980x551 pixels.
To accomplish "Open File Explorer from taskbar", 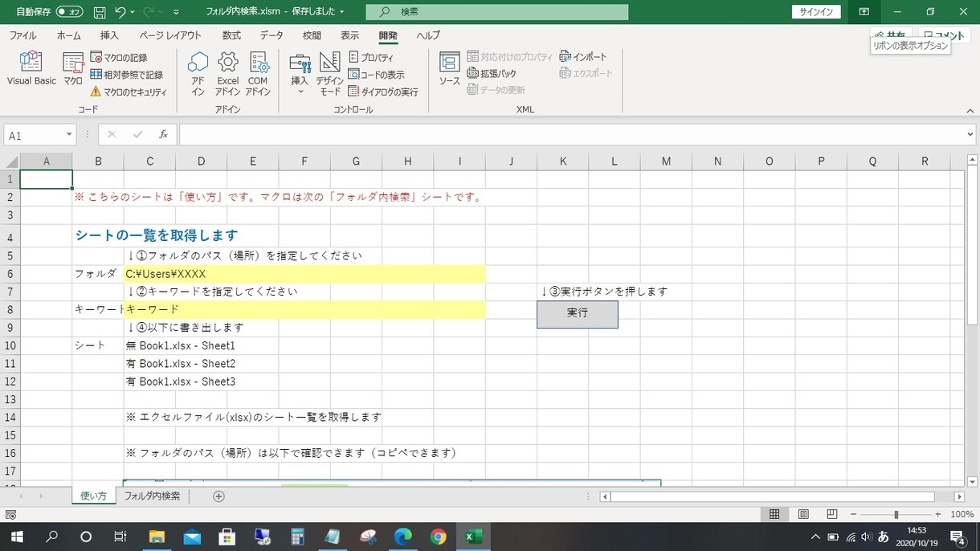I will [x=157, y=537].
